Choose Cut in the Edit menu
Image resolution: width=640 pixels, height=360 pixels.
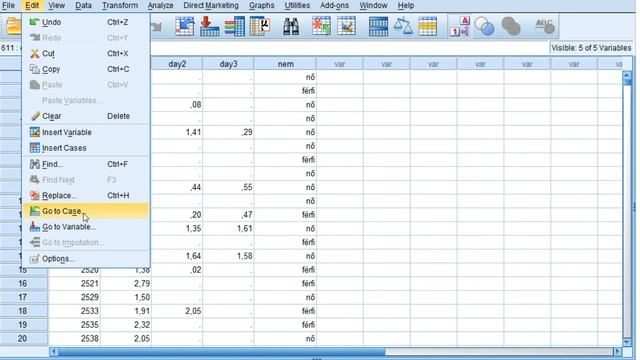coord(86,53)
